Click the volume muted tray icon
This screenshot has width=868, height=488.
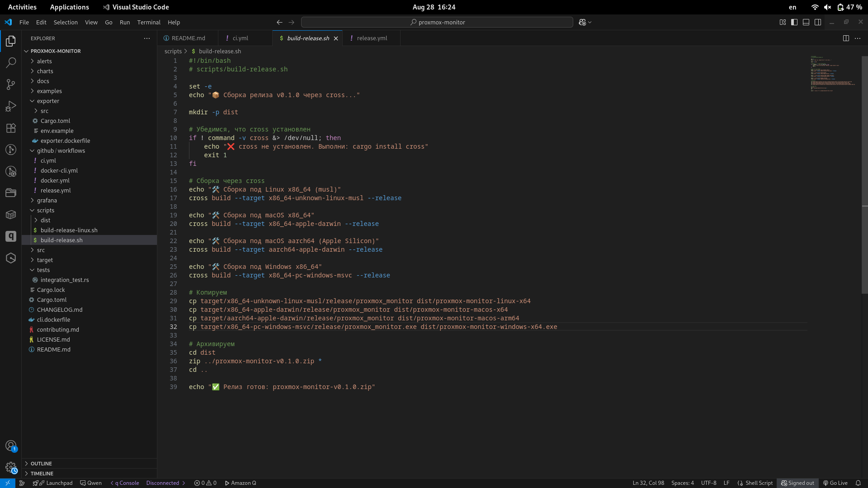827,7
